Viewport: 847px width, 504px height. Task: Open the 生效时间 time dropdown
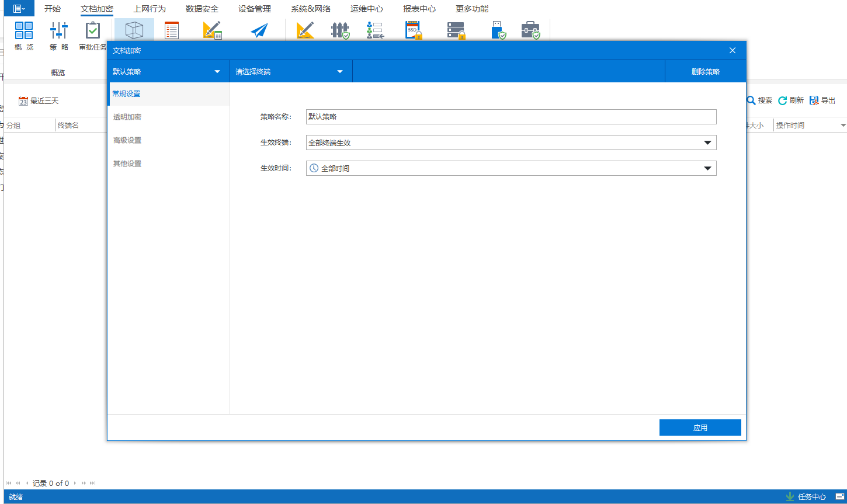pyautogui.click(x=707, y=168)
